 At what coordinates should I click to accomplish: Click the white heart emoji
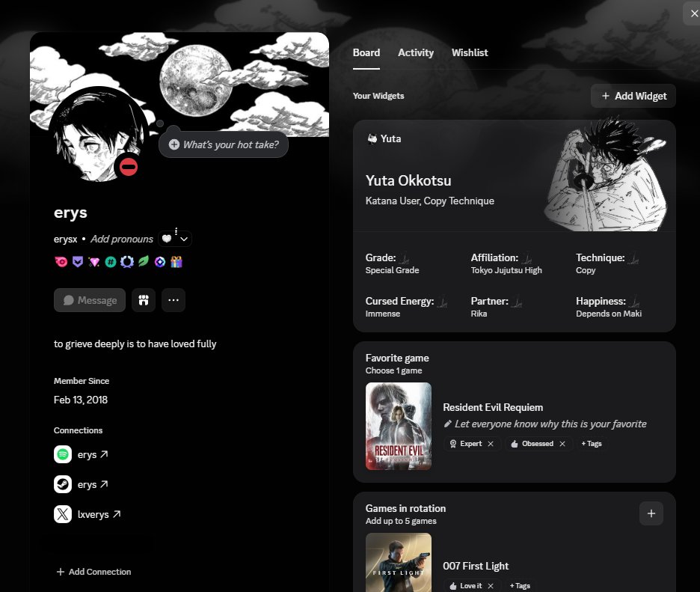pos(167,239)
